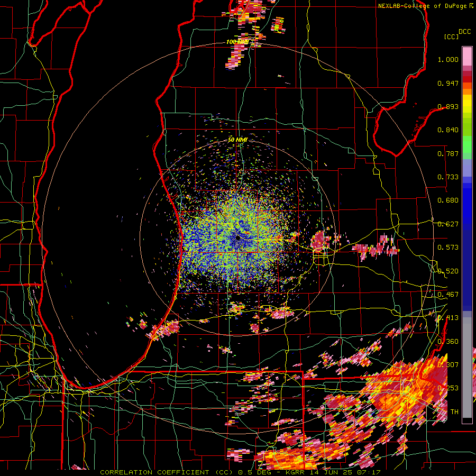Select the 0.840 scale value
The height and width of the screenshot is (476, 476).
[448, 130]
